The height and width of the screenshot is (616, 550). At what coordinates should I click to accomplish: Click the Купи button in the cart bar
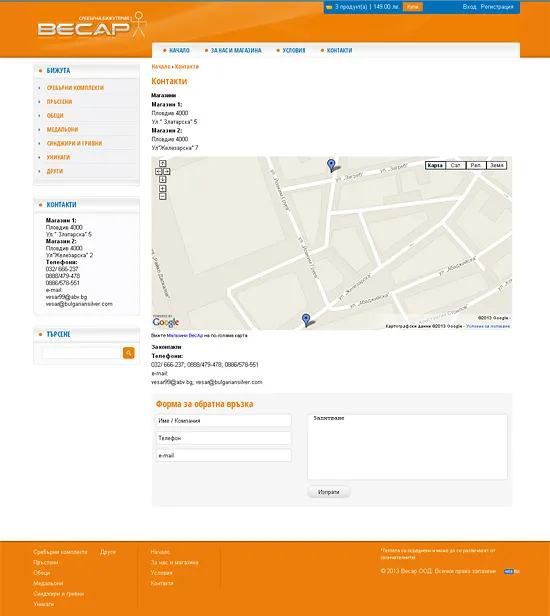point(412,7)
